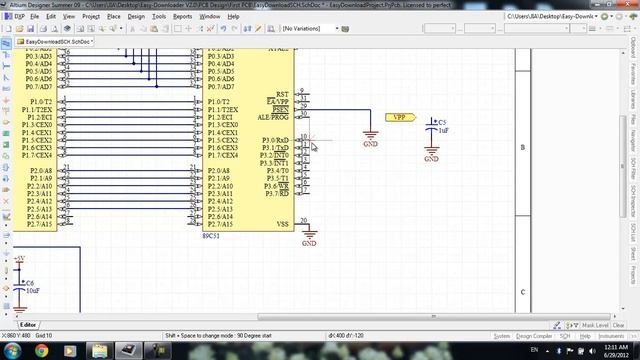Click the Redo arrow icon
This screenshot has height=360, width=640.
[x=234, y=29]
